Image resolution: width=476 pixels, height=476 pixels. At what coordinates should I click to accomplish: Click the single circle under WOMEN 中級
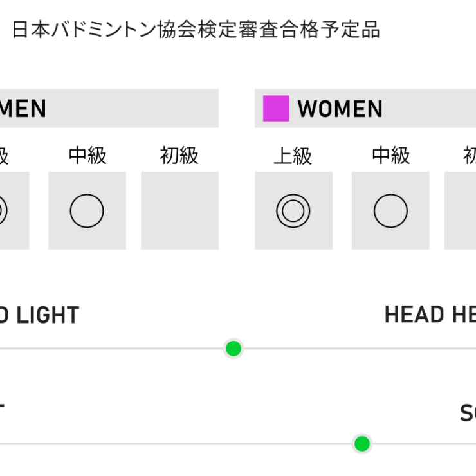pos(390,210)
